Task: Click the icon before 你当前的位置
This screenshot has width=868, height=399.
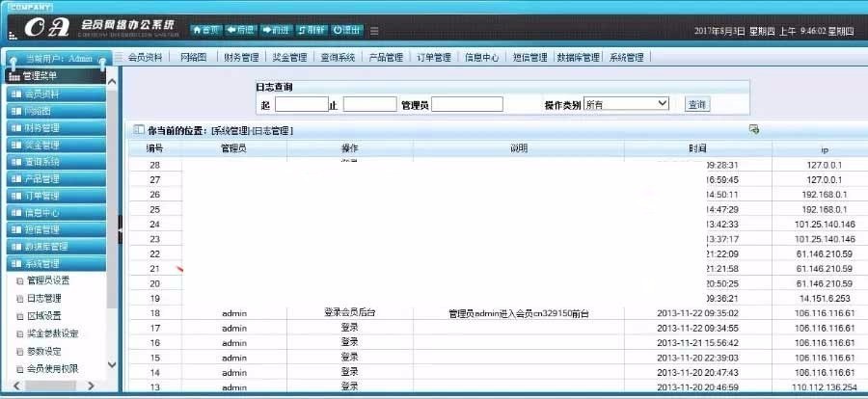Action: tap(139, 130)
